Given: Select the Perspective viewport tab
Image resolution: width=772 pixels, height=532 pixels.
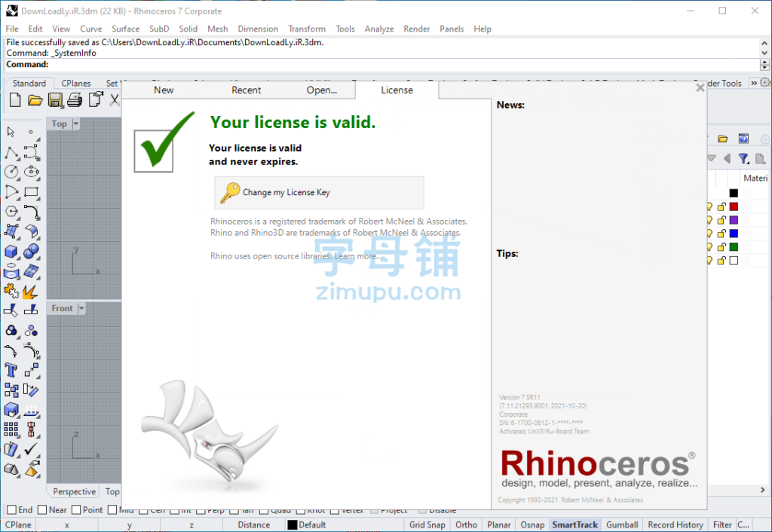Looking at the screenshot, I should (75, 491).
